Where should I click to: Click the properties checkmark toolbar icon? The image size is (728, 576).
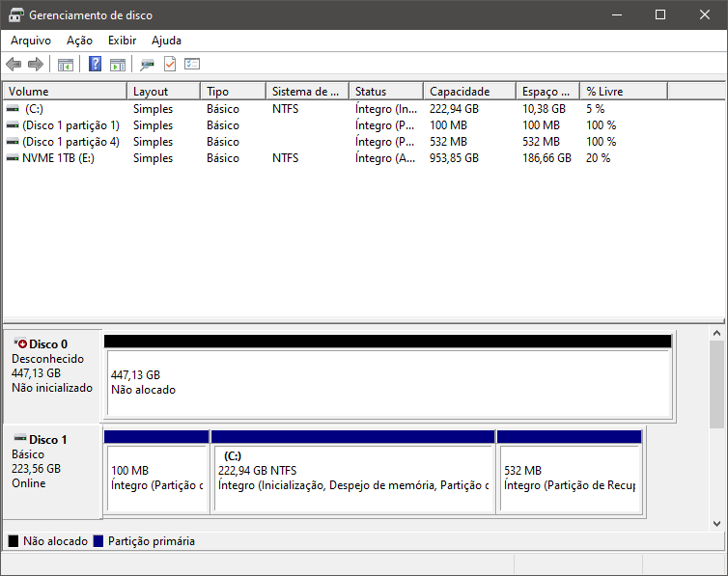pyautogui.click(x=170, y=64)
